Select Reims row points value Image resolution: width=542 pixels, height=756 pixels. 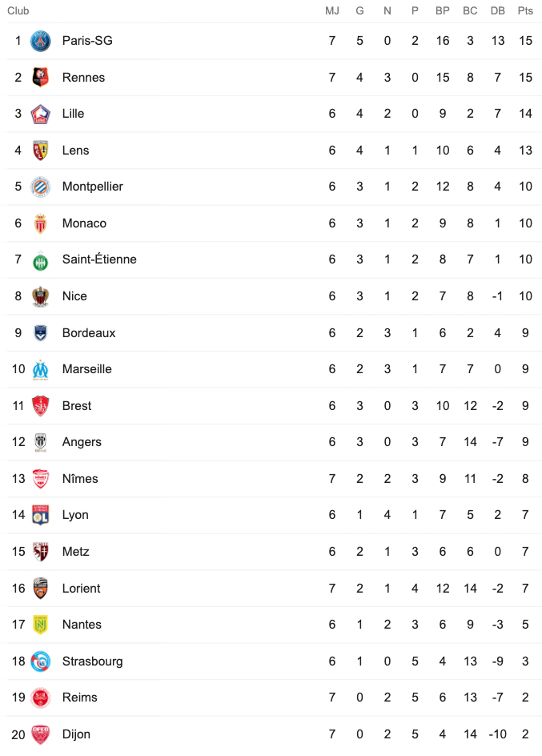tap(525, 698)
